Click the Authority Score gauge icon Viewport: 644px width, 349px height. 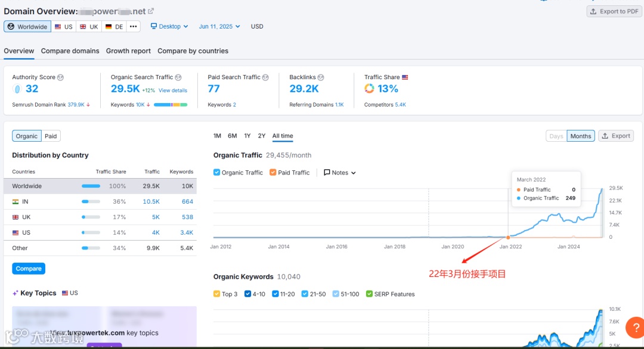coord(17,89)
